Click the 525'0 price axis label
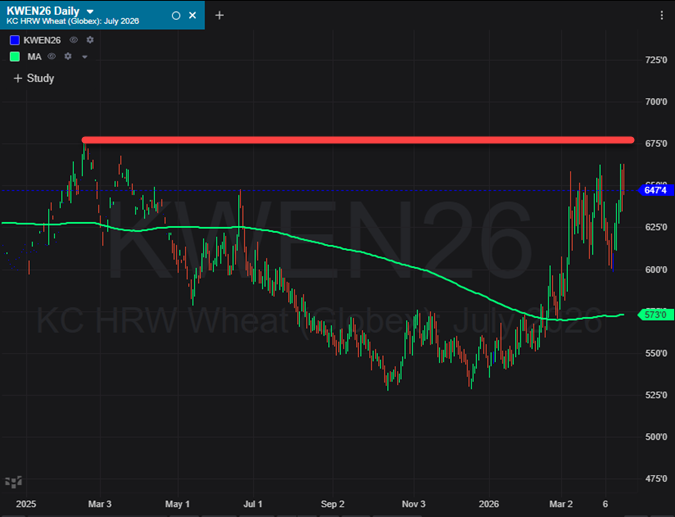 (656, 395)
